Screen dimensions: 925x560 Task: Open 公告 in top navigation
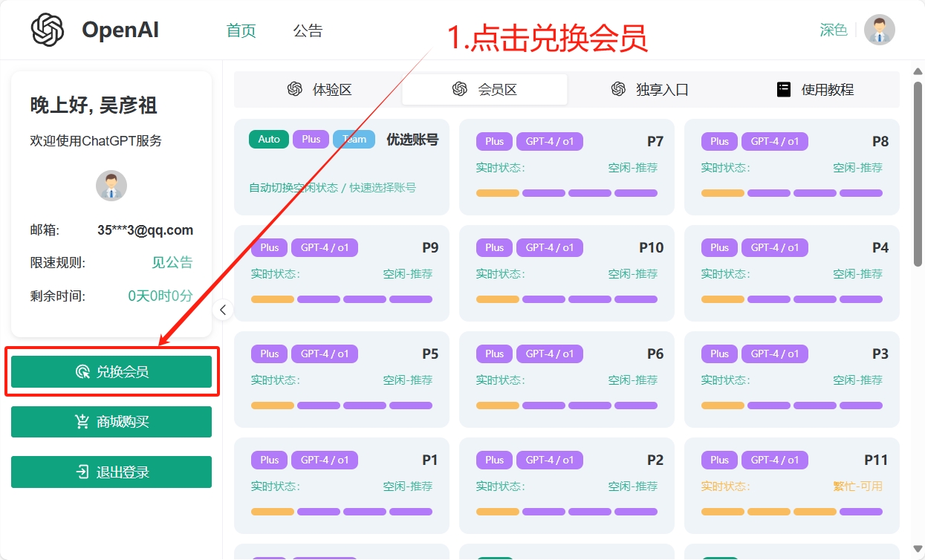308,30
